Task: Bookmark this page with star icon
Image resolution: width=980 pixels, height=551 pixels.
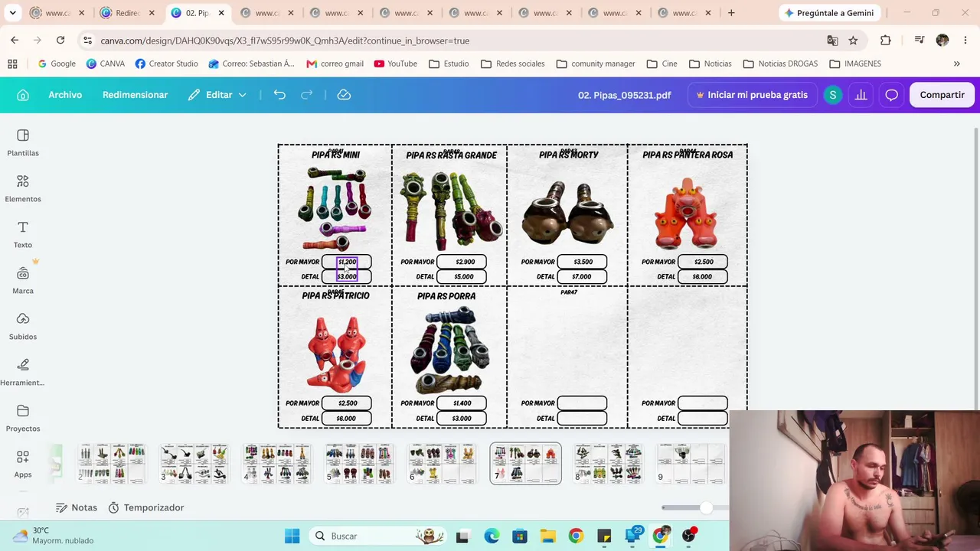Action: pyautogui.click(x=853, y=41)
